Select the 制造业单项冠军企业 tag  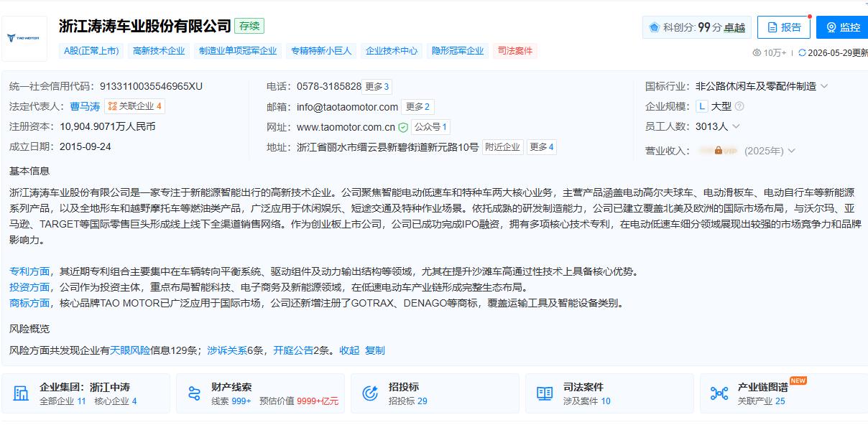tap(238, 51)
